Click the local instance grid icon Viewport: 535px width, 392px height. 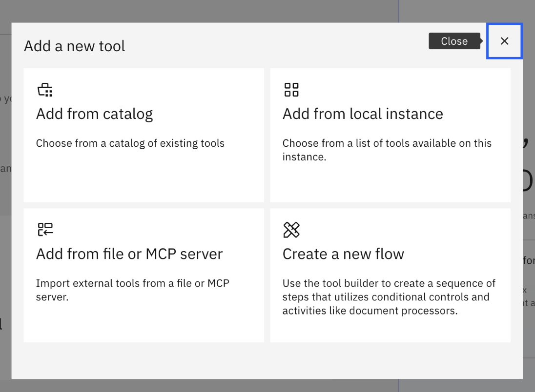pyautogui.click(x=291, y=90)
